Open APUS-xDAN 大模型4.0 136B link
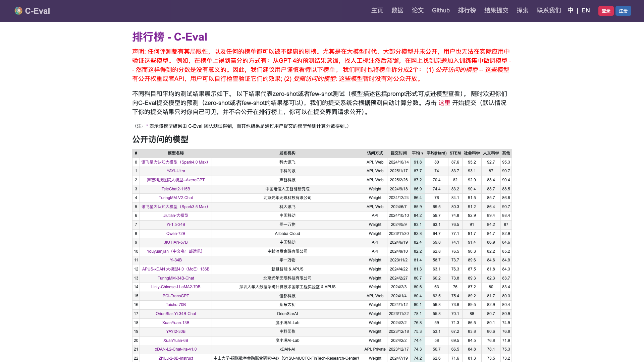This screenshot has width=644, height=362. 176,269
